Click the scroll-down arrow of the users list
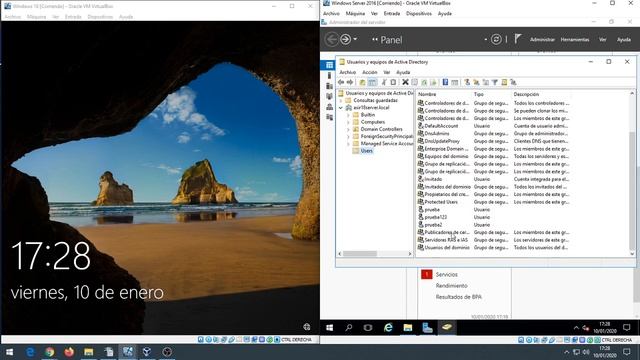 (x=632, y=253)
